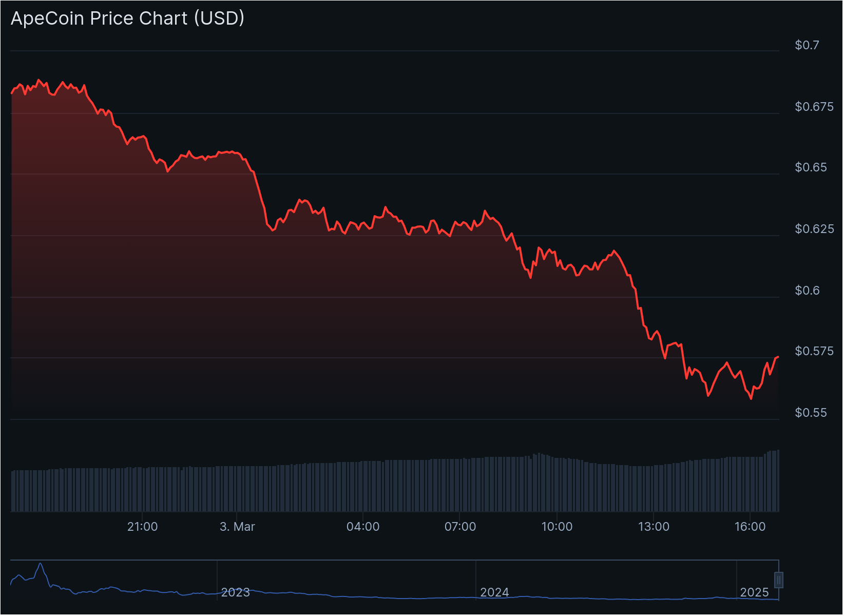Click the $0.55 price axis label

pyautogui.click(x=811, y=413)
